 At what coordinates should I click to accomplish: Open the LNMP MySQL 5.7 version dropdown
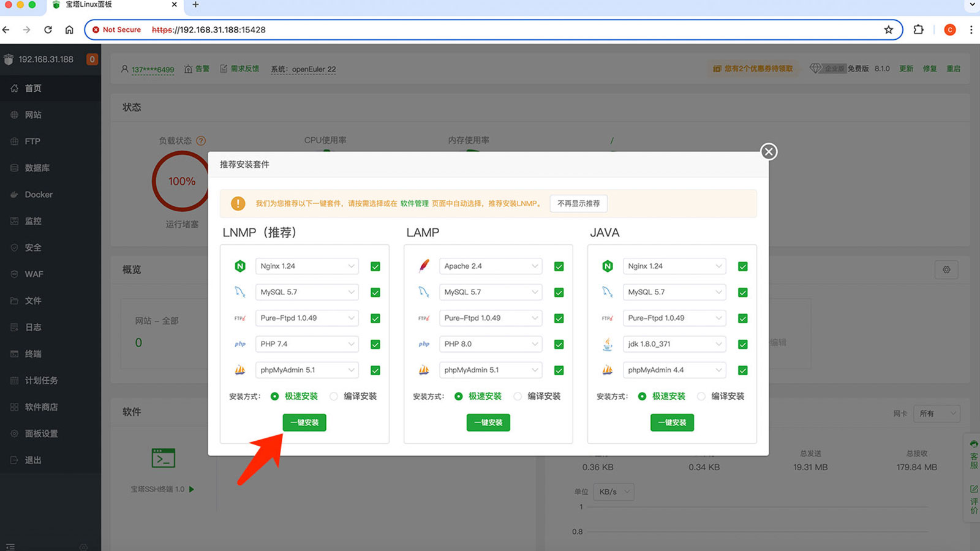(x=307, y=292)
